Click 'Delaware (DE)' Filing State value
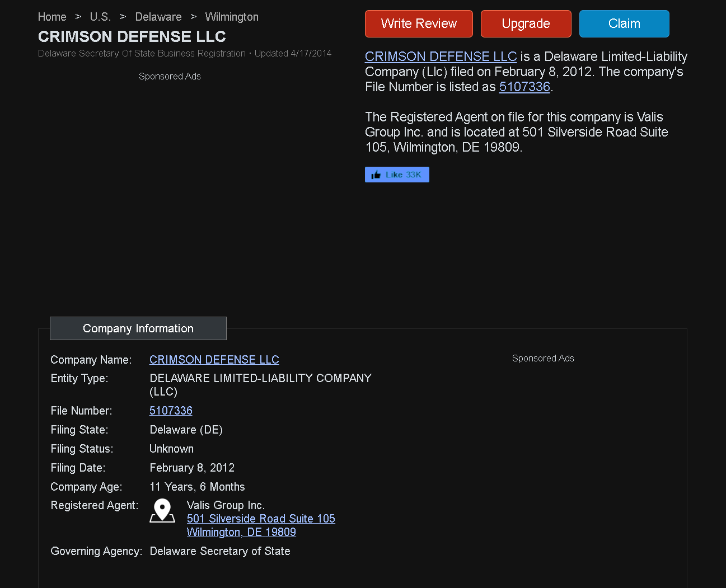The image size is (726, 588). pyautogui.click(x=186, y=430)
